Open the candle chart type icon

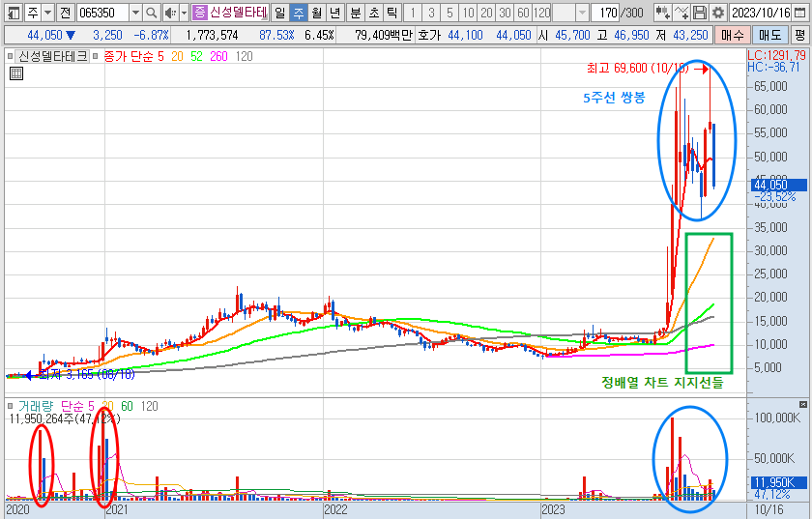[x=662, y=13]
